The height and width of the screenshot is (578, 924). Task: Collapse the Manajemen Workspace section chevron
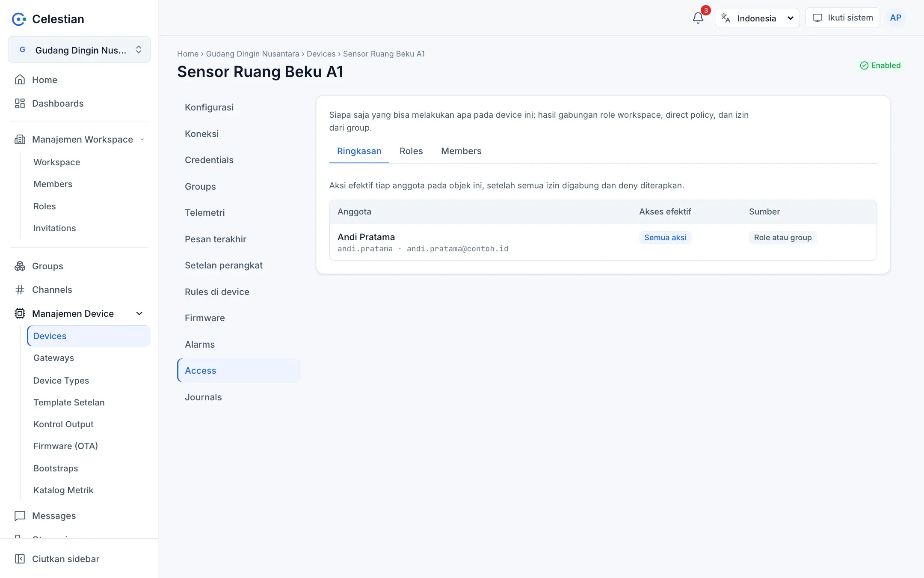pyautogui.click(x=142, y=139)
